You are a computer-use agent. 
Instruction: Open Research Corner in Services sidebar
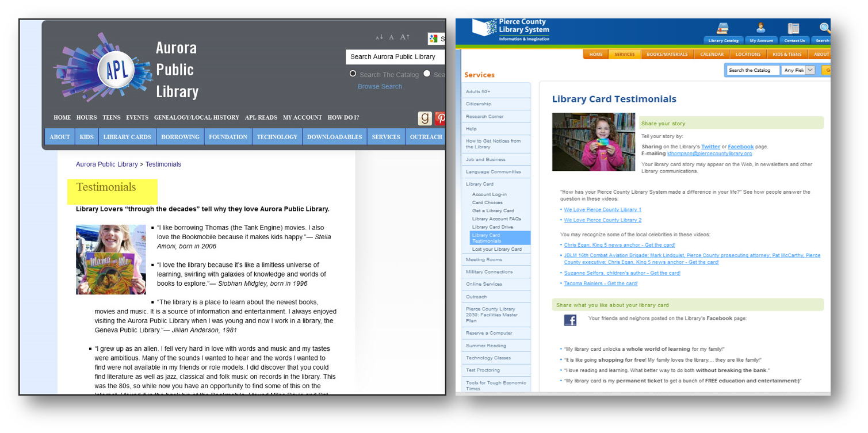[x=496, y=116]
